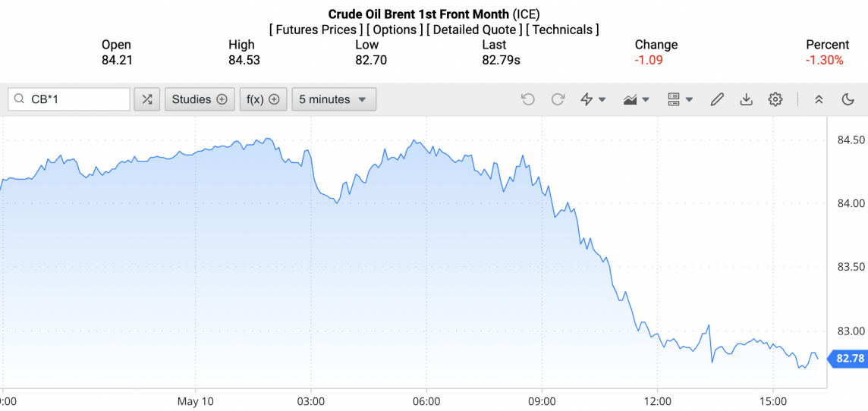Screen dimensions: 868x411
Task: Expand the 5 minutes interval dropdown
Action: click(334, 99)
